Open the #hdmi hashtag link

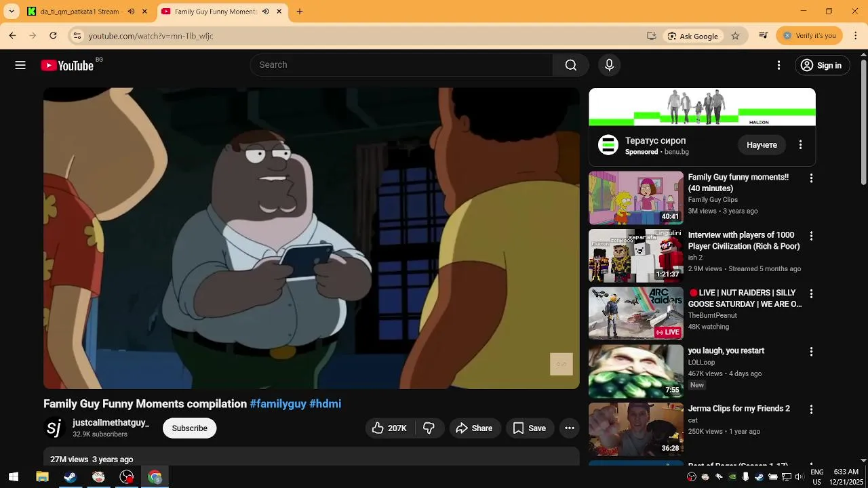(325, 404)
